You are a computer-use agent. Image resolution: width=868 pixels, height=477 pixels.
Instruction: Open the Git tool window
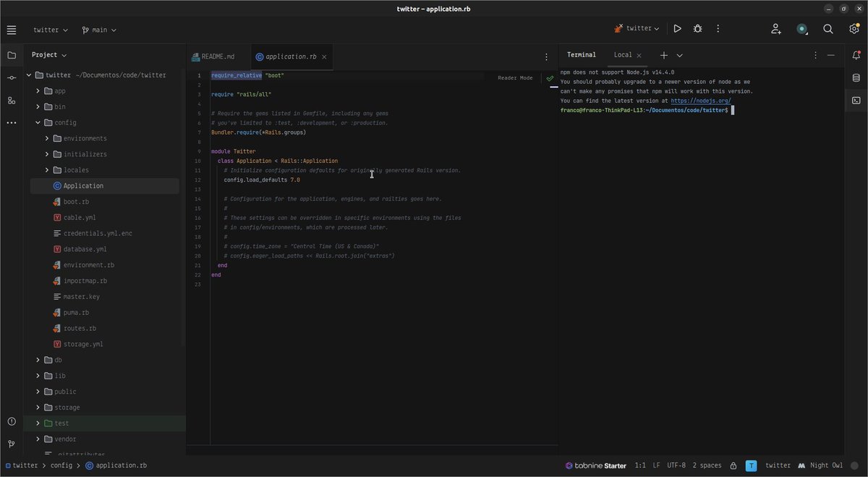[x=12, y=444]
